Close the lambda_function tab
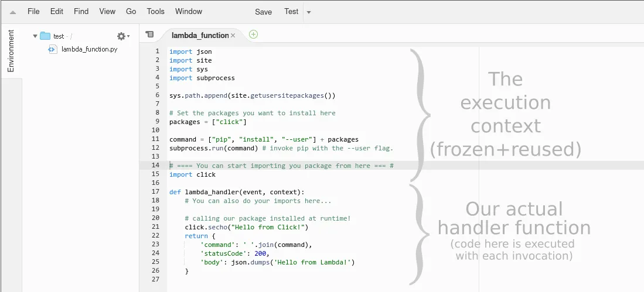The image size is (644, 292). pos(233,36)
